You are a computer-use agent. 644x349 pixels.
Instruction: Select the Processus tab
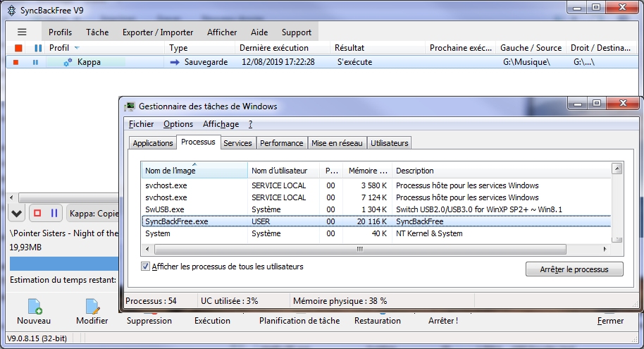tap(198, 142)
